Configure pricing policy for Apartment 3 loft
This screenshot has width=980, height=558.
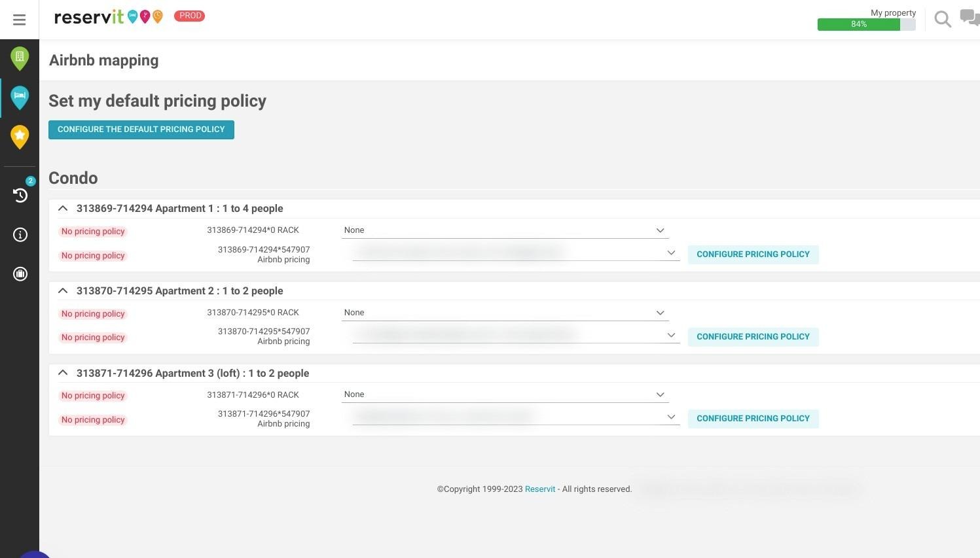coord(753,419)
